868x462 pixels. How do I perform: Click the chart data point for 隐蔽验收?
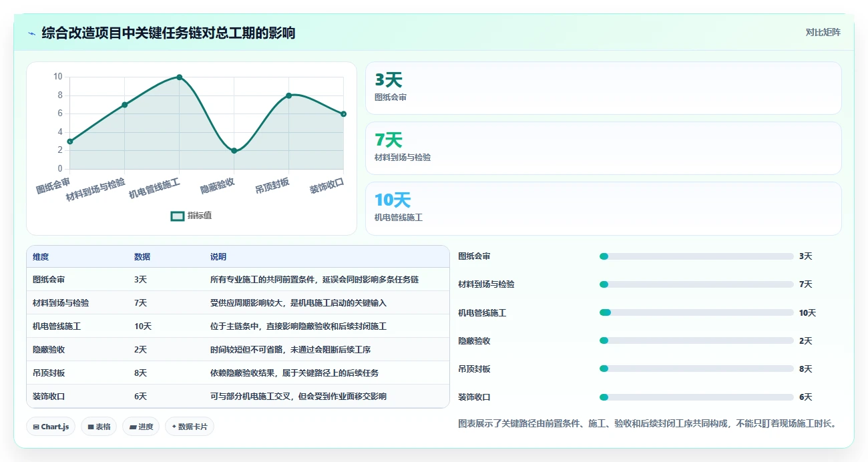tap(234, 151)
